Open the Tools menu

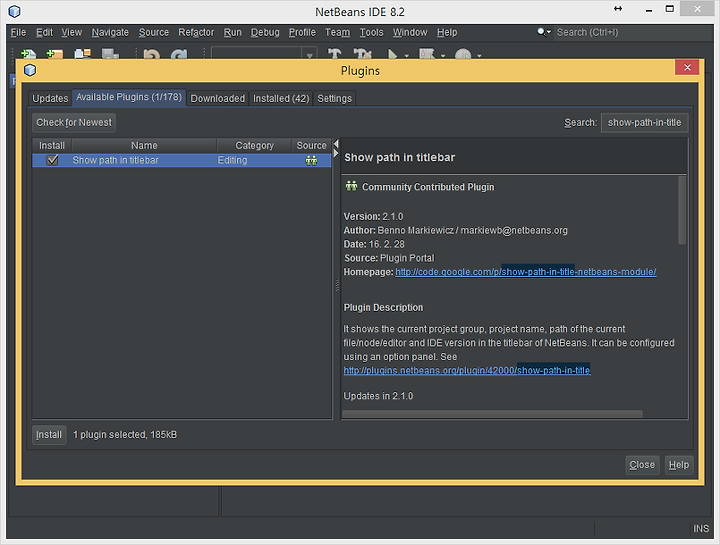tap(371, 33)
